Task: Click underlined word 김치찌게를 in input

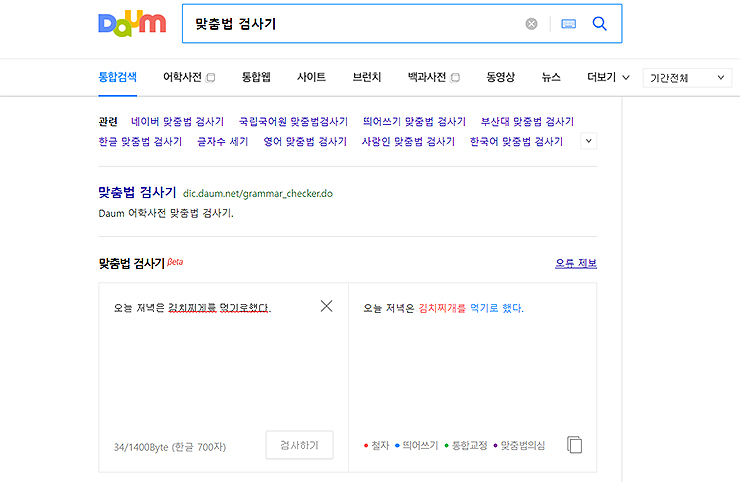Action: point(192,308)
